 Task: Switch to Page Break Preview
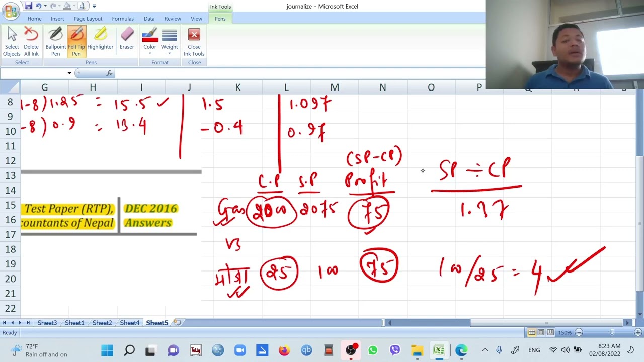pyautogui.click(x=550, y=332)
